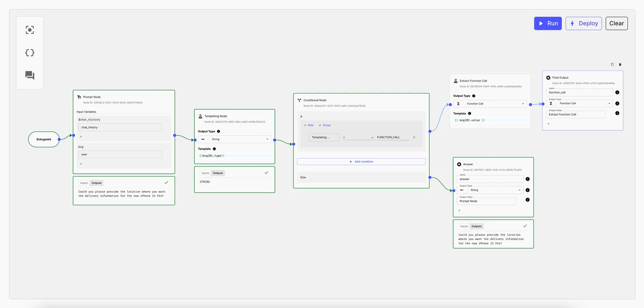The image size is (644, 308).
Task: Click info icon beside Final Output name field
Action: pos(617,92)
